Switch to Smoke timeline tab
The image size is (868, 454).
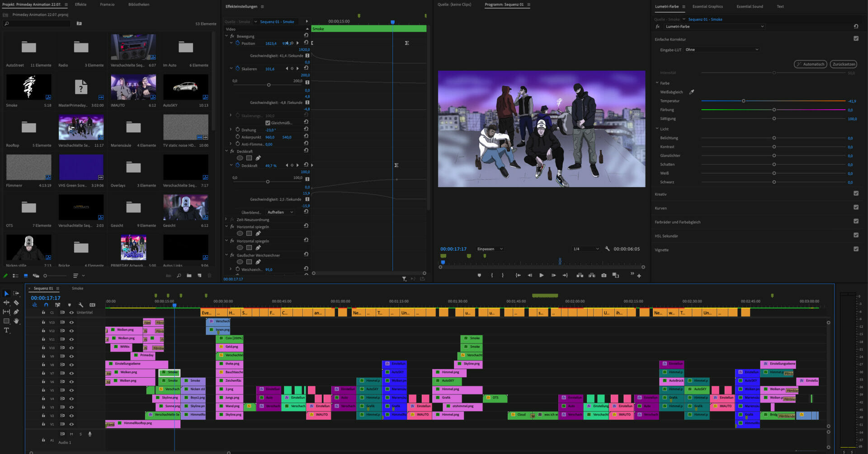click(77, 288)
